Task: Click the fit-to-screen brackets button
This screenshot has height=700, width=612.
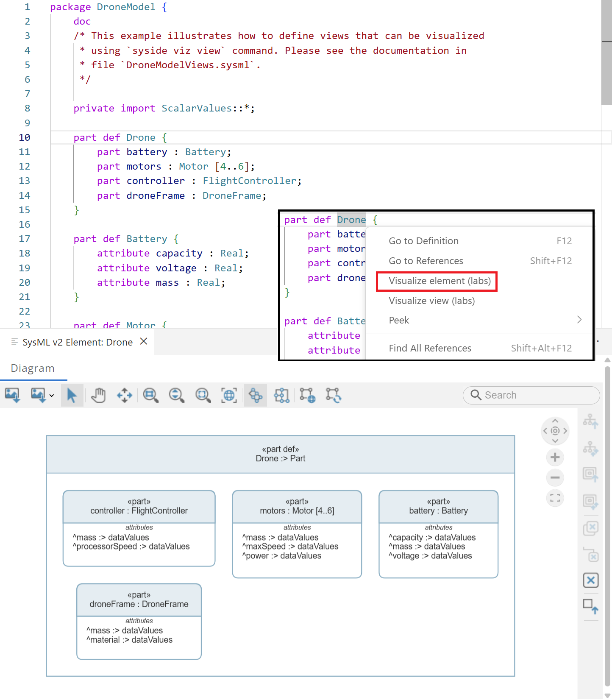Action: tap(555, 498)
